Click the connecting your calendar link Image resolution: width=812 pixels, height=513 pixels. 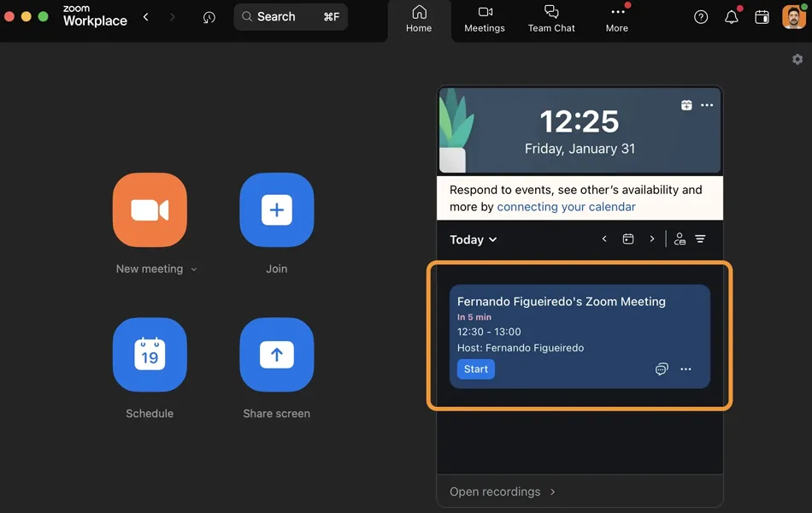coord(566,207)
